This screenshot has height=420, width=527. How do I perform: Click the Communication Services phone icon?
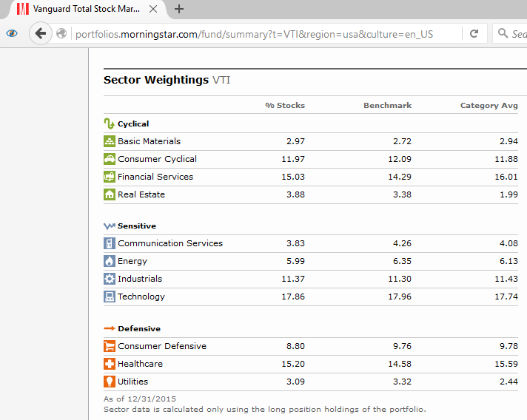click(x=110, y=243)
